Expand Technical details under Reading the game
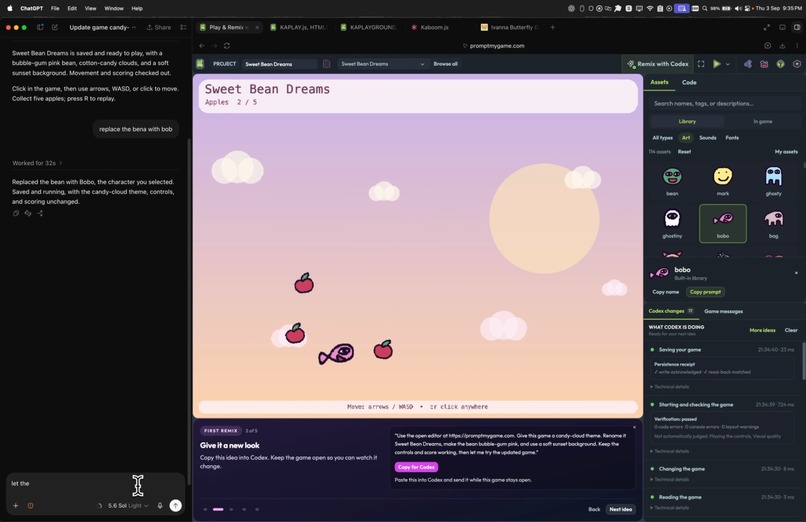Screen dimensions: 806x522 pyautogui.click(x=670, y=508)
